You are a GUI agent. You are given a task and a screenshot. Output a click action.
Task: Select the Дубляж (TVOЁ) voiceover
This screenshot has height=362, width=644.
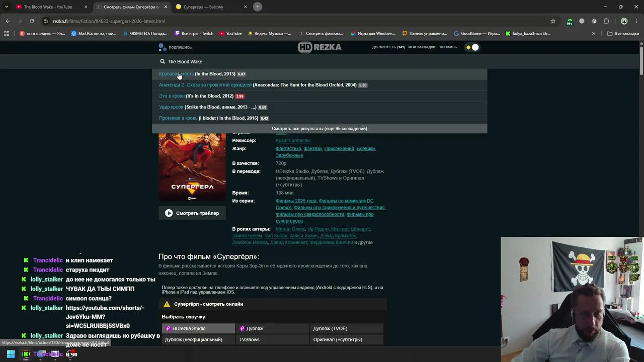(x=346, y=329)
